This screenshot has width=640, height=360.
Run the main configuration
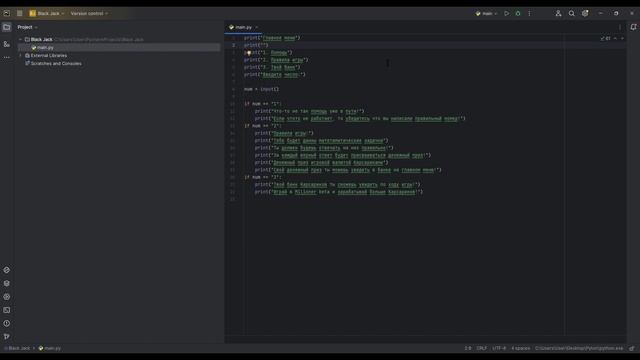(x=507, y=13)
